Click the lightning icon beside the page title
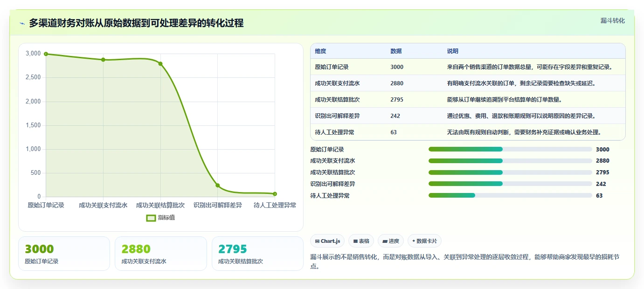Viewport: 644px width, 289px height. 22,23
